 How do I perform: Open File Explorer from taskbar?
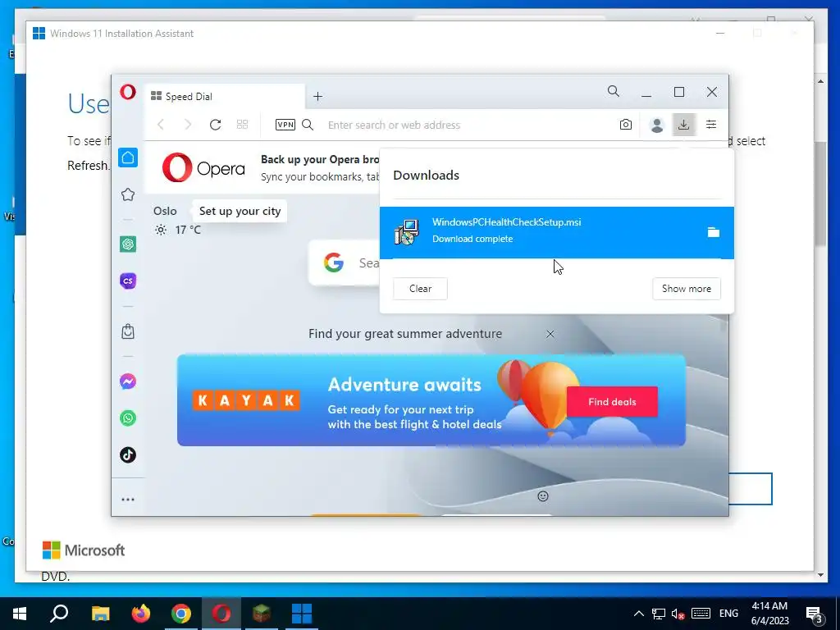click(x=100, y=614)
